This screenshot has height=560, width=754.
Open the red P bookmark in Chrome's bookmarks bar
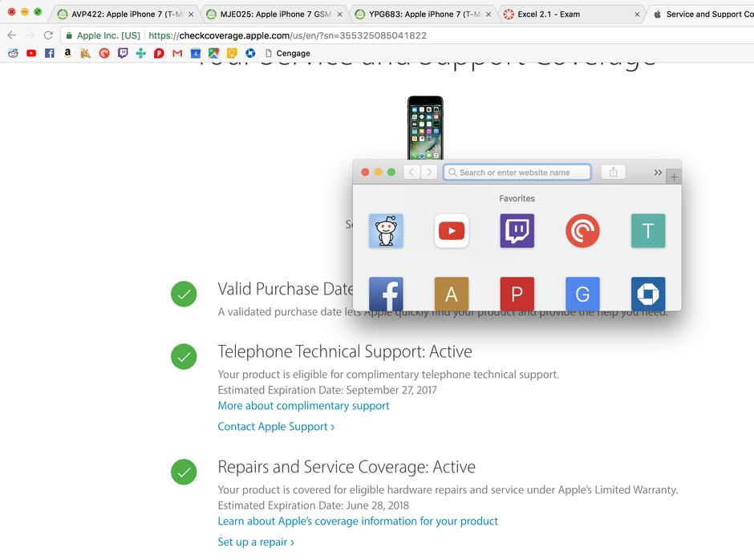tap(159, 53)
